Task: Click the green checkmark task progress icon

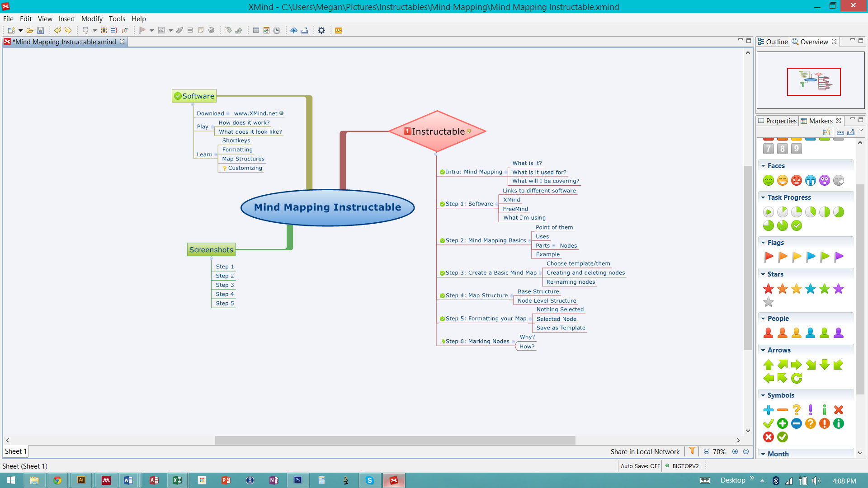Action: point(797,226)
